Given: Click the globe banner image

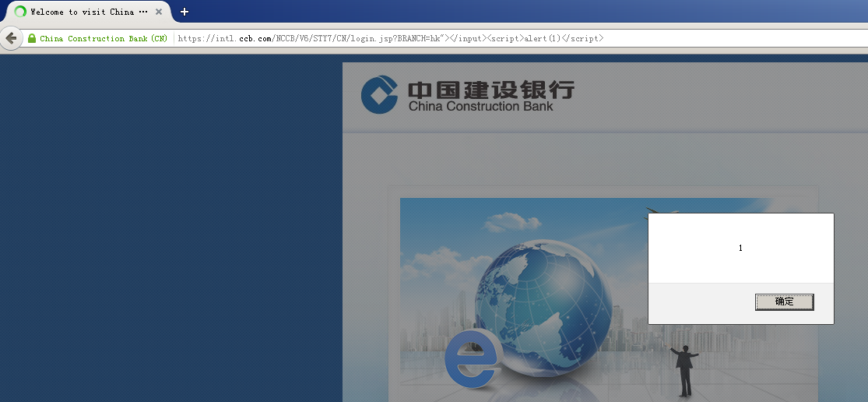Looking at the screenshot, I should 609,300.
